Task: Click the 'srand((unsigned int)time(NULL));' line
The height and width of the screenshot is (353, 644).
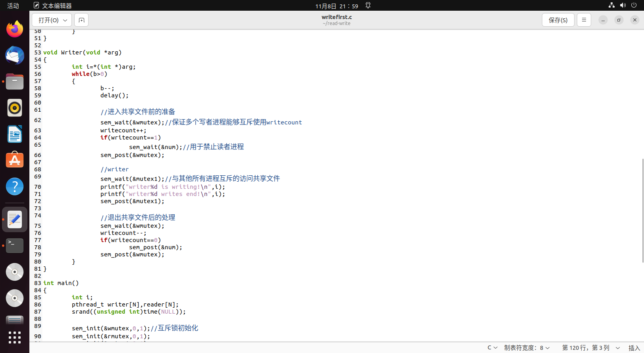Action: click(129, 312)
